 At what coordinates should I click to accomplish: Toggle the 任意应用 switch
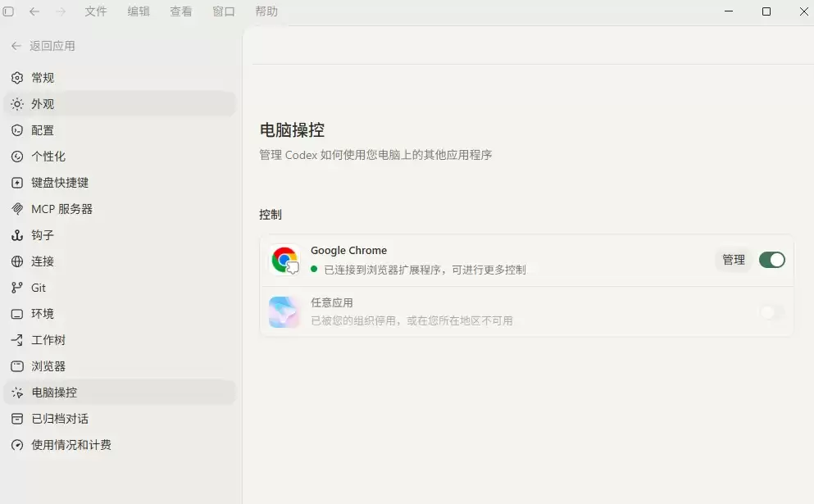pos(772,312)
